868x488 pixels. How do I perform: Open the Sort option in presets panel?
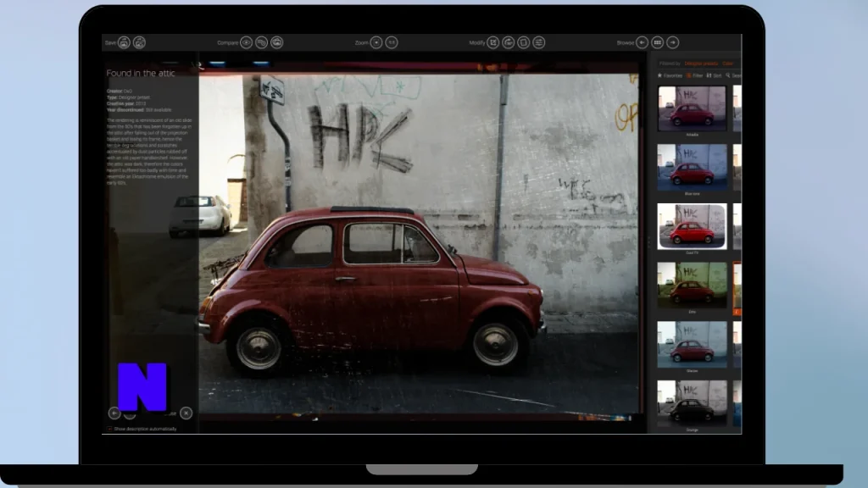tap(714, 75)
